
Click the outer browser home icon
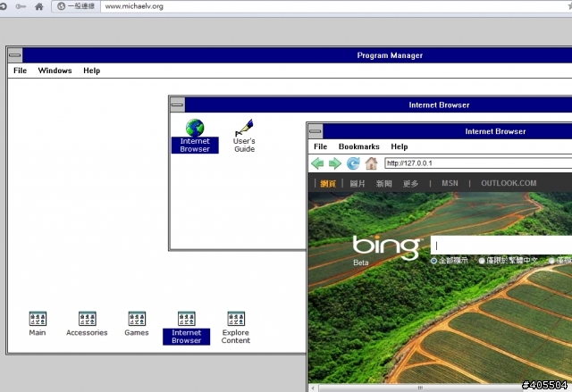pyautogui.click(x=39, y=6)
